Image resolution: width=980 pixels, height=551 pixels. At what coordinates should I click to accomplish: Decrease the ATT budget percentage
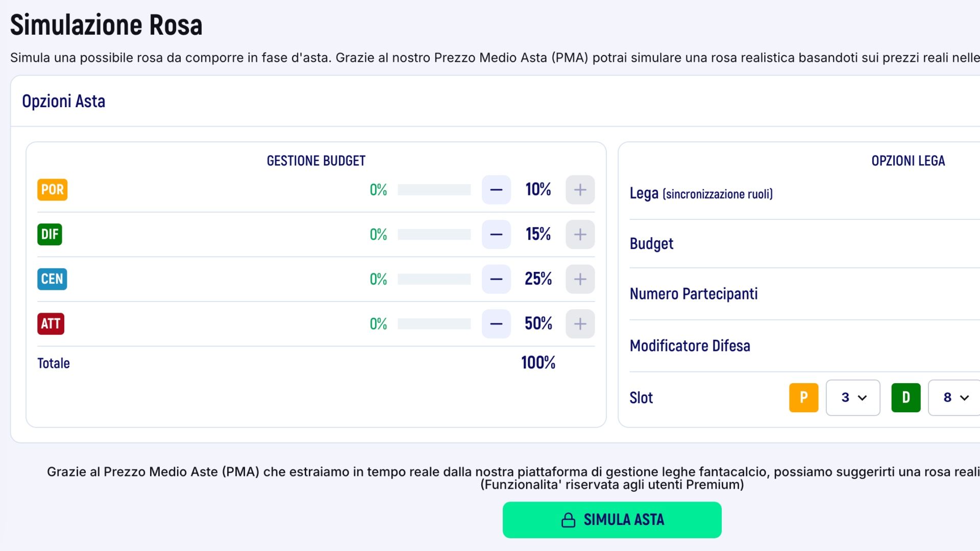[496, 324]
